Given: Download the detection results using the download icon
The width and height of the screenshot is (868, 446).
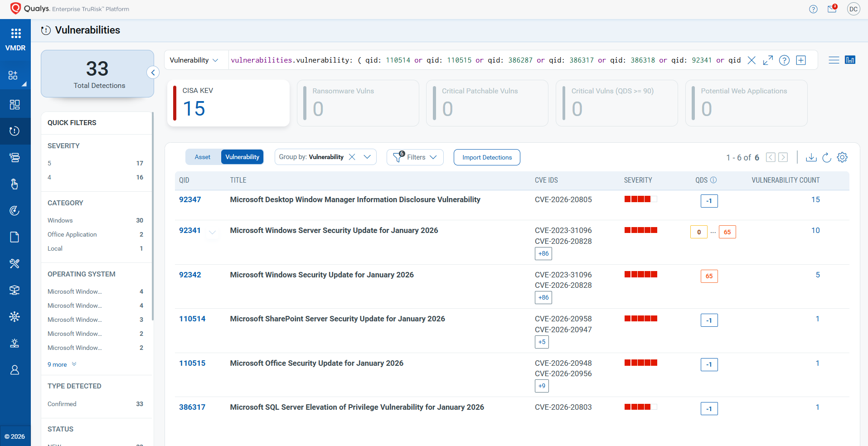Looking at the screenshot, I should pyautogui.click(x=811, y=157).
